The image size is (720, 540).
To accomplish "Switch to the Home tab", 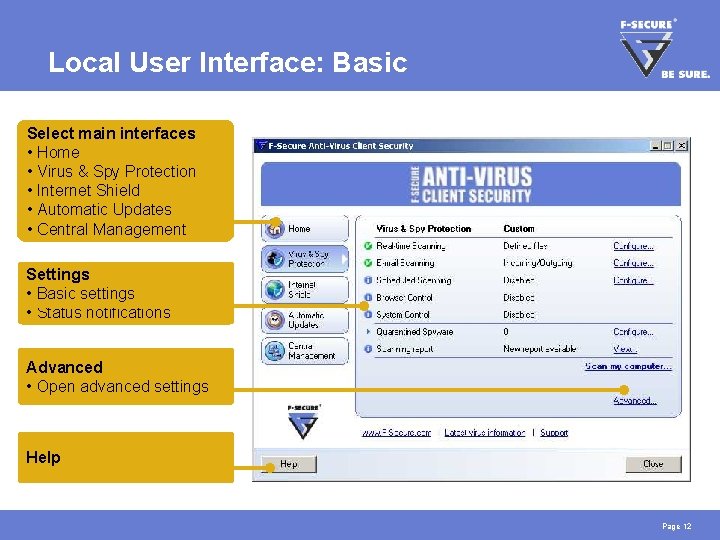I will (x=305, y=228).
